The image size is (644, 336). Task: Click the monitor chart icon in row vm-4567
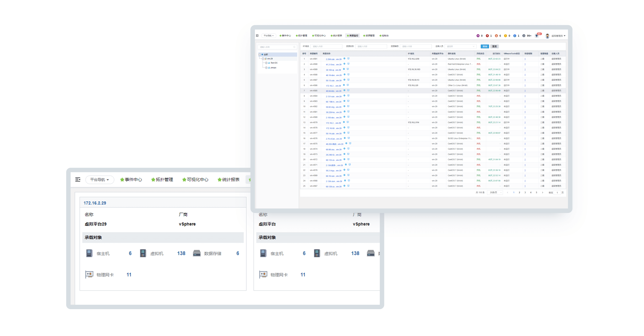tap(348, 186)
